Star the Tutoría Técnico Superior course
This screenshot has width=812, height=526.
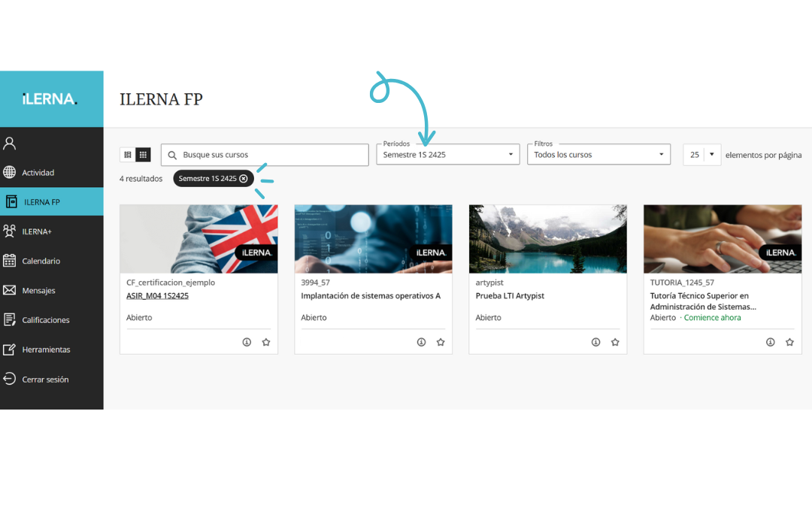click(x=789, y=342)
